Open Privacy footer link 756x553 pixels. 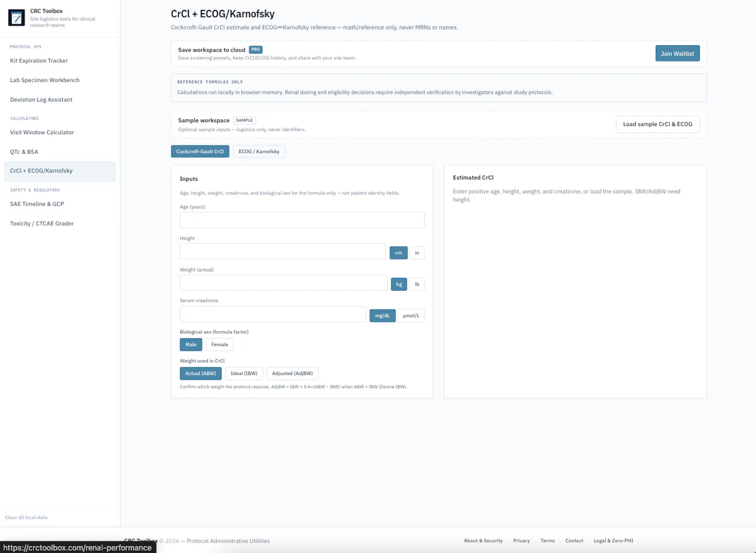521,541
